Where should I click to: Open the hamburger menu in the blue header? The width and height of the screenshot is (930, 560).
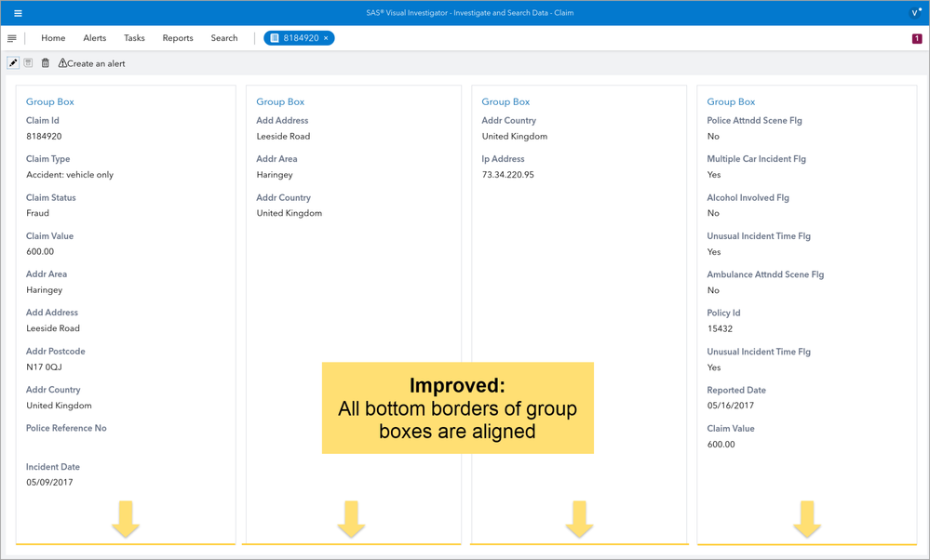(18, 13)
